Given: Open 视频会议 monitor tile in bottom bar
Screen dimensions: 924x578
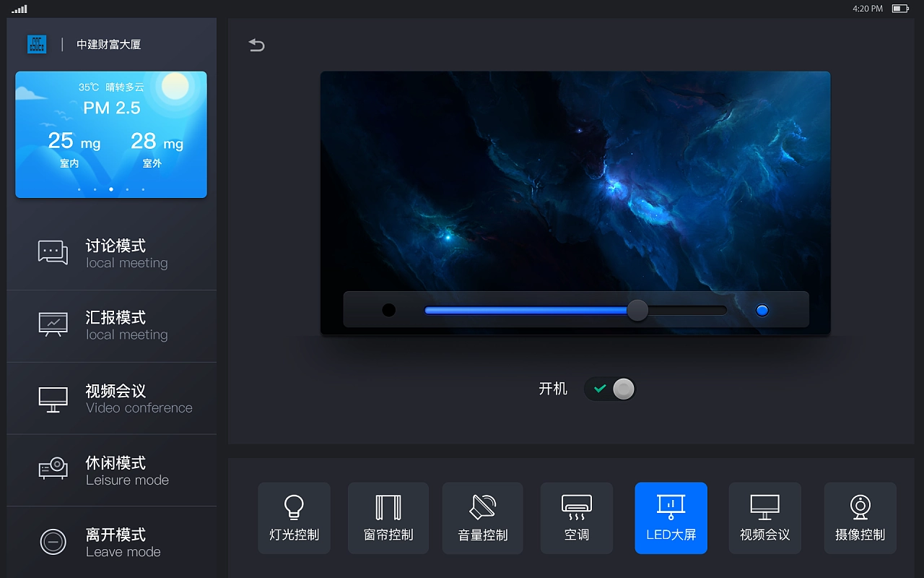Looking at the screenshot, I should coord(765,518).
